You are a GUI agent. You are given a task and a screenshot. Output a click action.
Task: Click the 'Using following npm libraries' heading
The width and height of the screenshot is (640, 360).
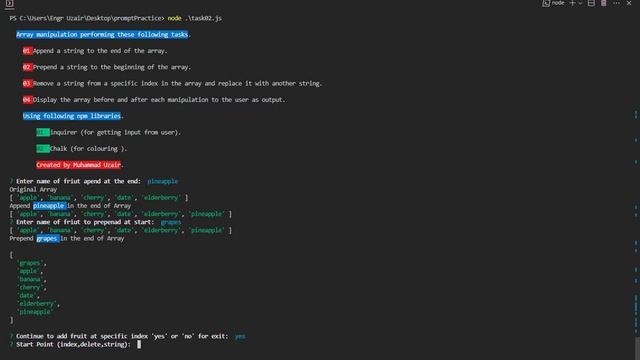[72, 116]
